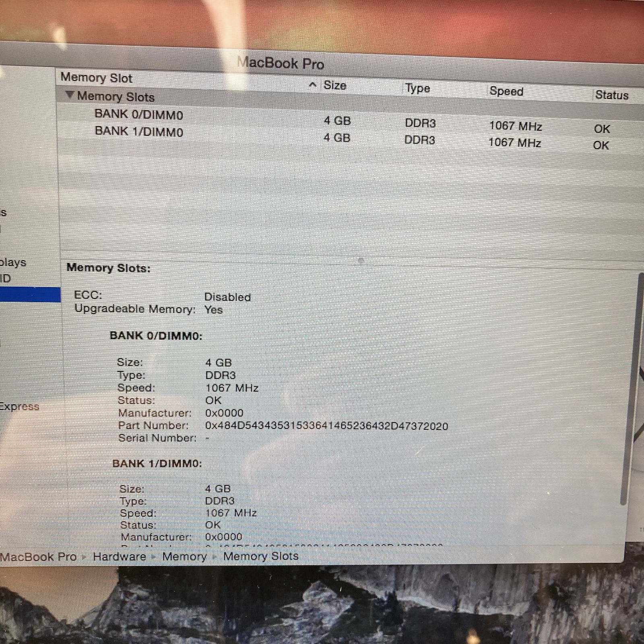
Task: Sort by the Status column header
Action: [x=612, y=95]
